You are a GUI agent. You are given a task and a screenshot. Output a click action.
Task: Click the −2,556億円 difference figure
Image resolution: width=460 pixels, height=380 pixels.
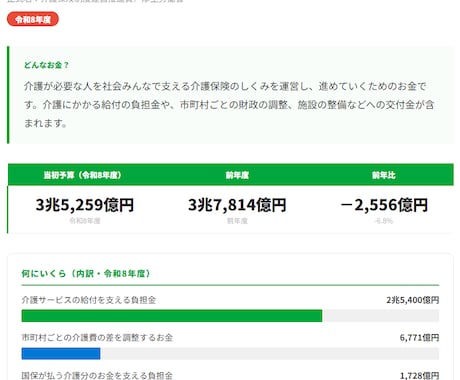tap(384, 205)
